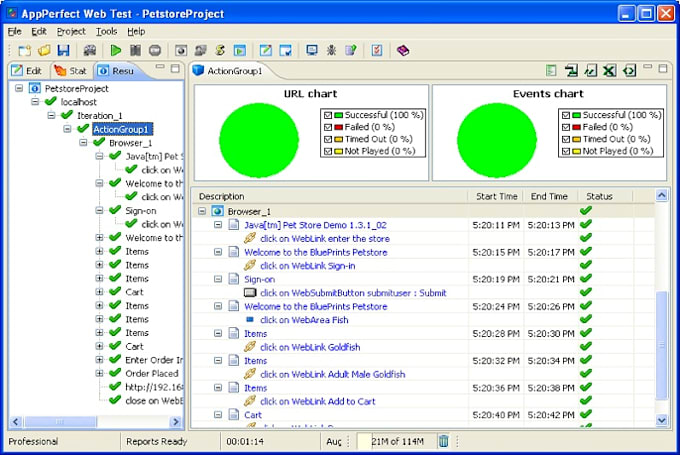The height and width of the screenshot is (455, 680).
Task: Click the window-with-checkmark toolbar icon
Action: (285, 50)
